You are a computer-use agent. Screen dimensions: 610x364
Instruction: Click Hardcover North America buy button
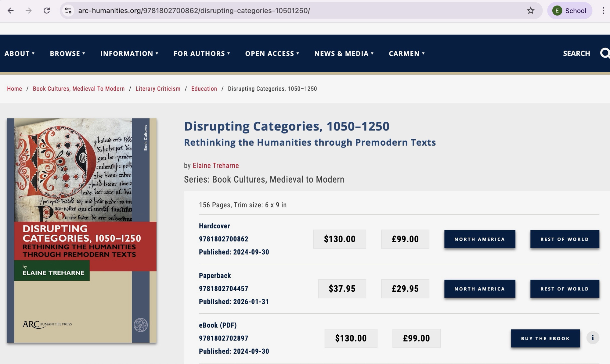coord(479,239)
